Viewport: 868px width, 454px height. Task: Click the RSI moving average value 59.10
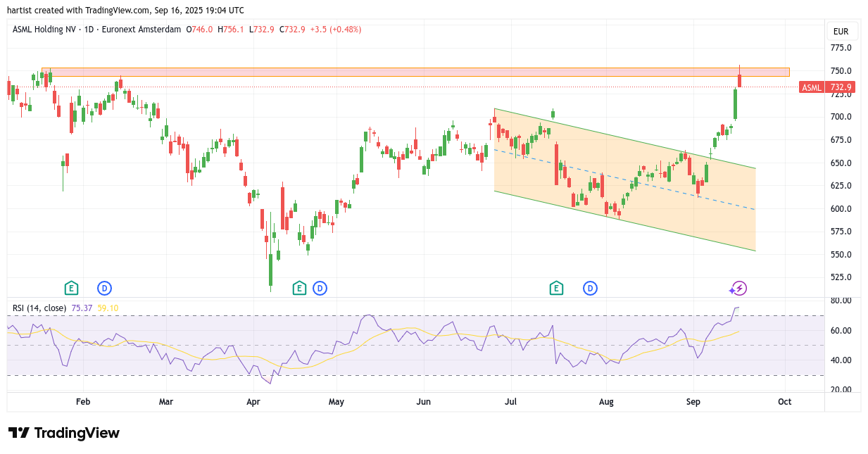tap(108, 308)
